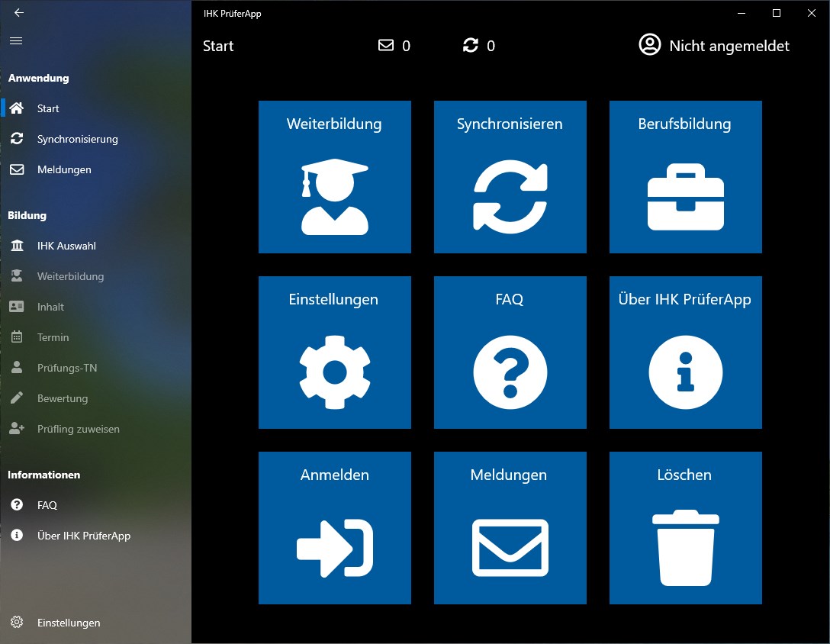The image size is (830, 644).
Task: Click the envelope message counter icon in header
Action: (386, 45)
